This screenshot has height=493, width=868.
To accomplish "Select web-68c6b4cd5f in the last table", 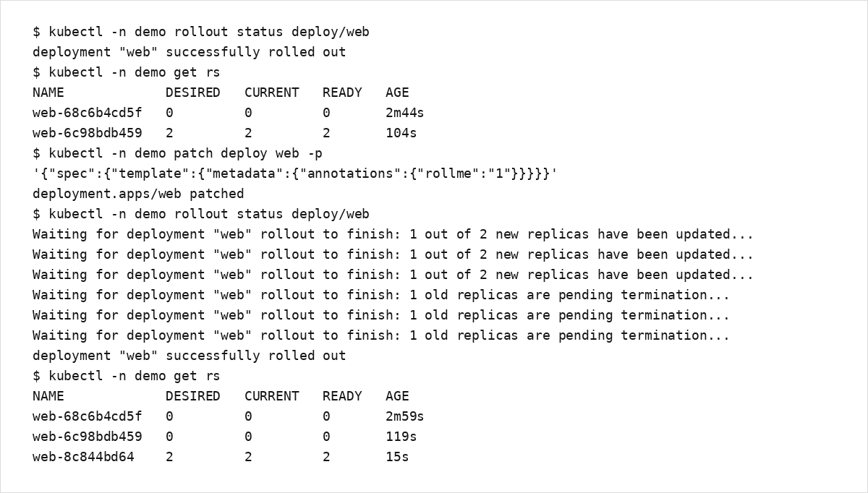I will pyautogui.click(x=88, y=416).
